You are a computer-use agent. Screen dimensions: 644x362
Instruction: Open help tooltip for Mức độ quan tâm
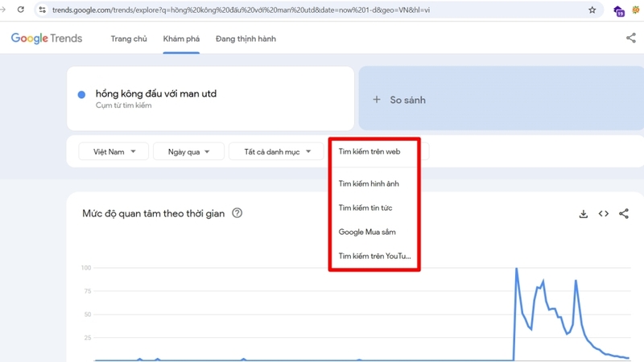coord(237,213)
